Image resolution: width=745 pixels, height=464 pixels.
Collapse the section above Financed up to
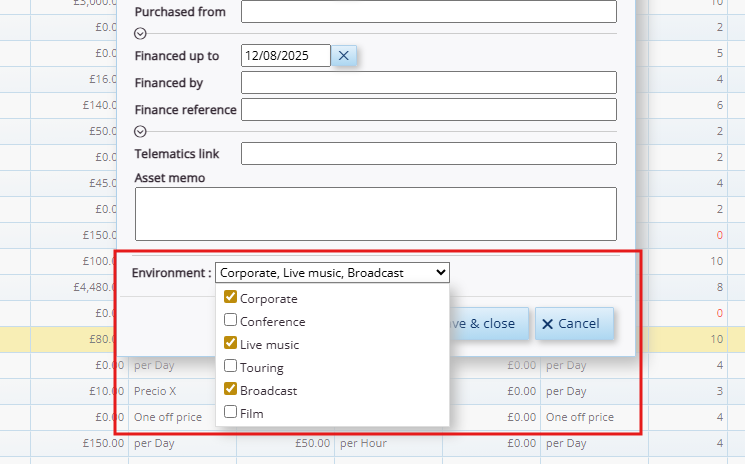click(140, 34)
